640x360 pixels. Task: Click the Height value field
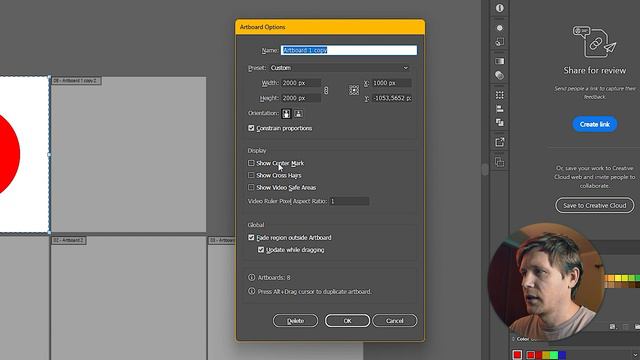point(301,98)
